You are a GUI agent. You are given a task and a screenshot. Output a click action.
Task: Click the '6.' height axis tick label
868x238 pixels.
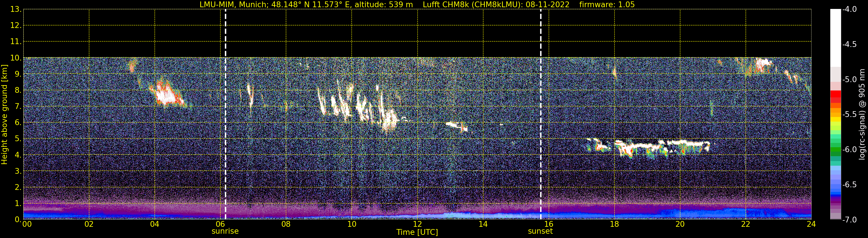point(18,123)
